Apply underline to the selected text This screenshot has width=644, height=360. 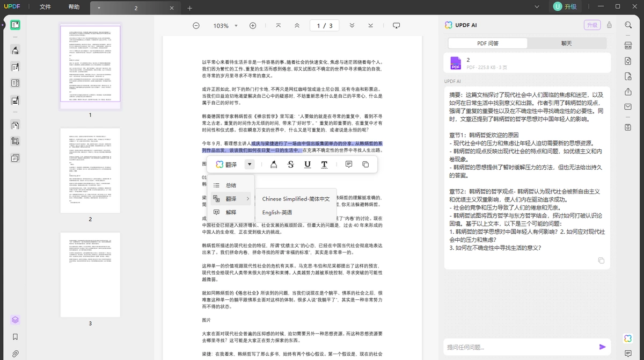(x=308, y=164)
